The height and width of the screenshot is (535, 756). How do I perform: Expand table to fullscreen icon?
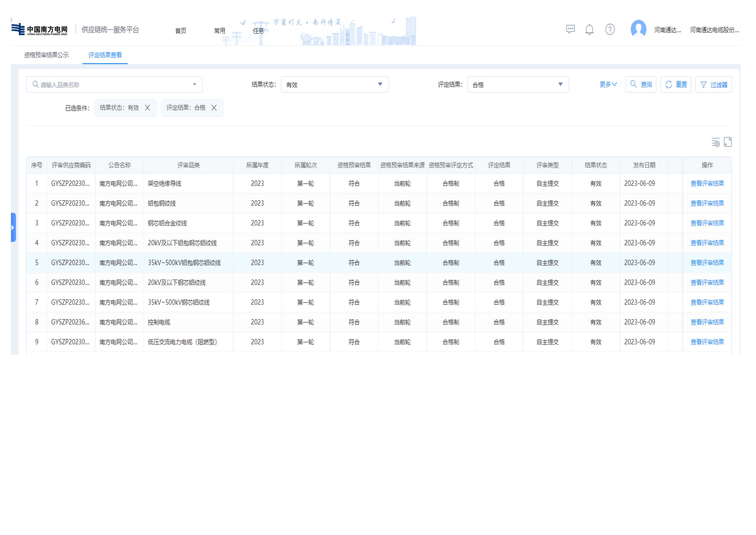pos(728,142)
